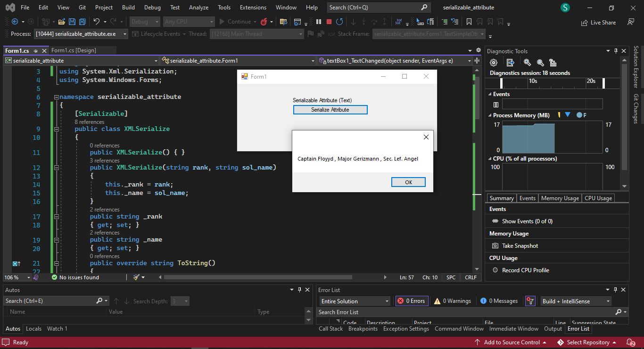Toggle the Warnings filter

(x=452, y=300)
